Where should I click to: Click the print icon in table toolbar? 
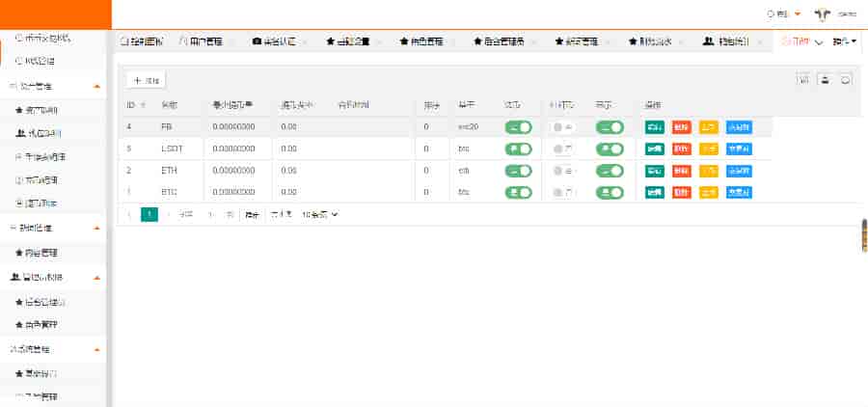click(x=845, y=80)
